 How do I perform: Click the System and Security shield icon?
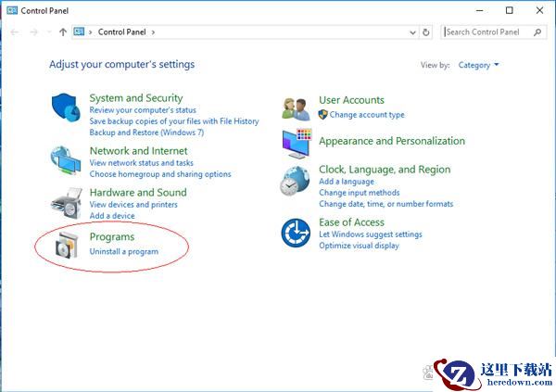coord(65,108)
